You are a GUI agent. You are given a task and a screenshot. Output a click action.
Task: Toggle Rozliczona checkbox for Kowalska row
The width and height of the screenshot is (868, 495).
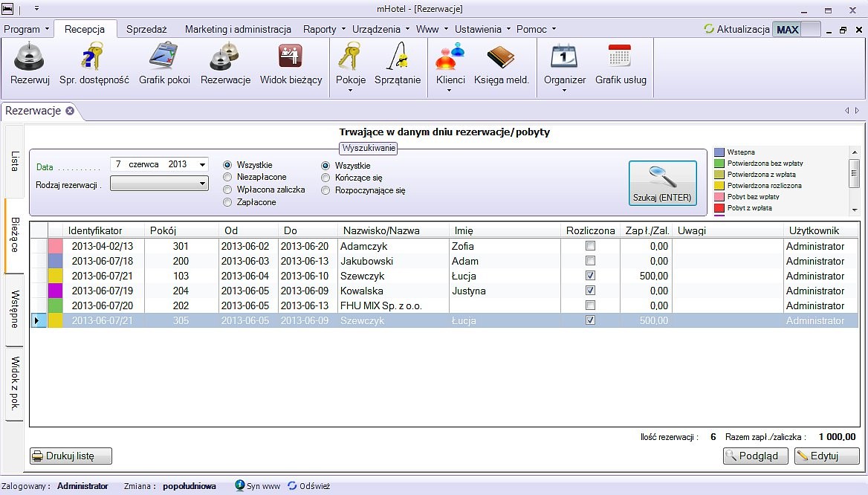point(590,291)
